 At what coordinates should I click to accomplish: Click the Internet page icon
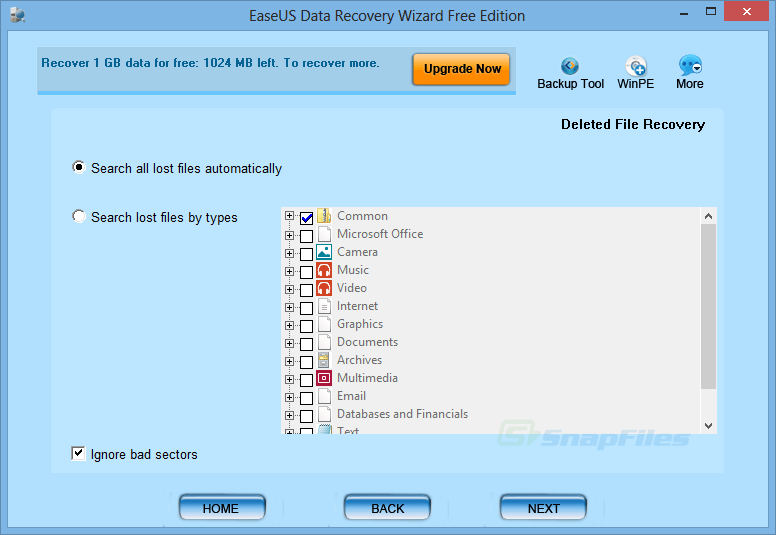[324, 306]
